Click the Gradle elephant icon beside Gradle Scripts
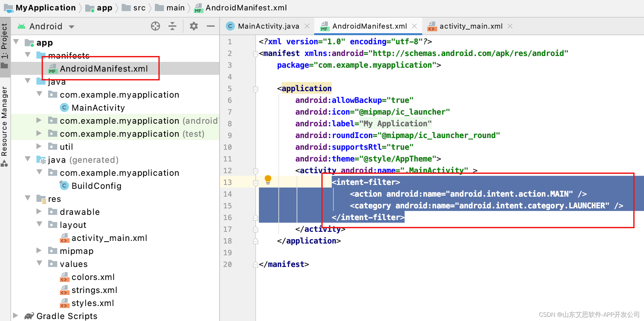This screenshot has width=644, height=321. pos(29,315)
